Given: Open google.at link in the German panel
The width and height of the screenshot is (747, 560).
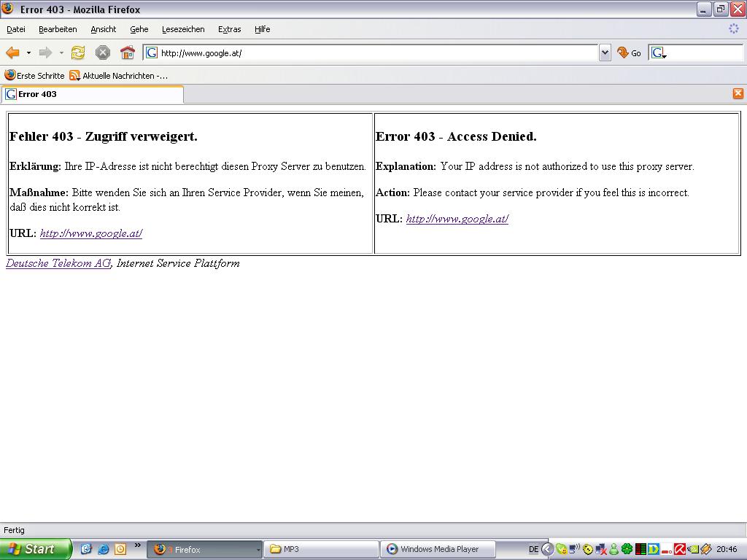Looking at the screenshot, I should click(91, 233).
